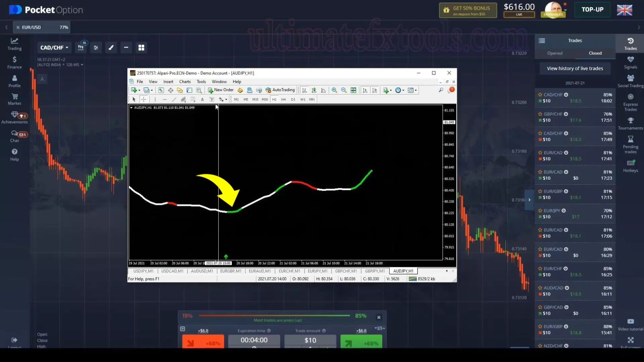The width and height of the screenshot is (644, 362).
Task: Click the $10 trade amount field
Action: 310,341
